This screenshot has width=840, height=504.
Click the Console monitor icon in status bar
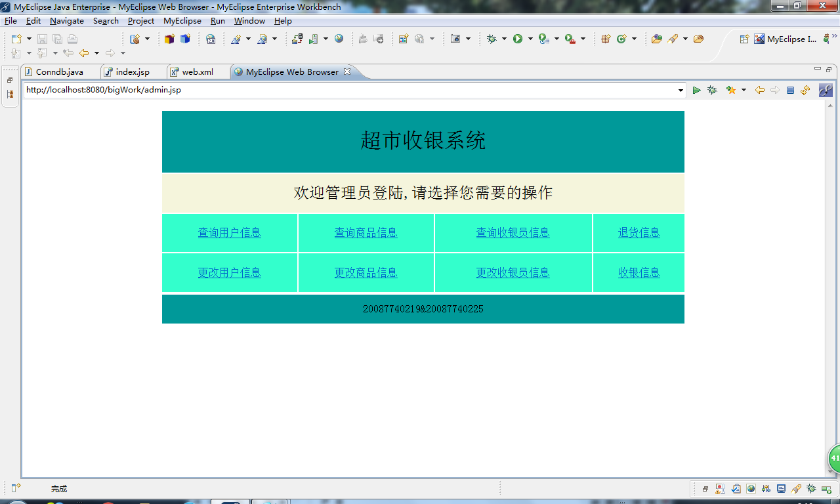(781, 488)
